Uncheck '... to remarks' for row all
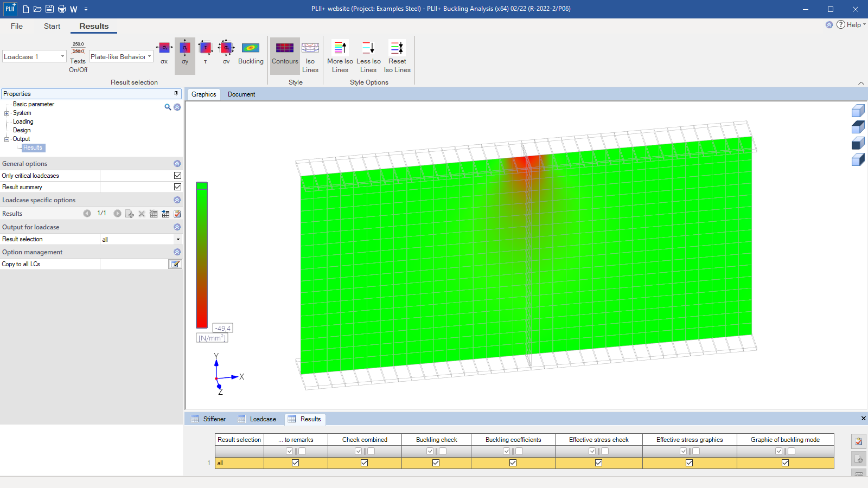 coord(295,463)
